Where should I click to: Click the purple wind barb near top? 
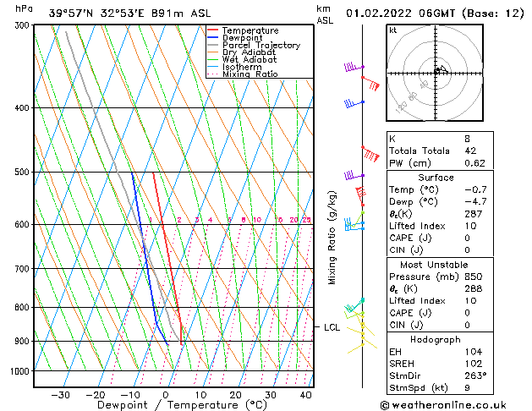354,67
